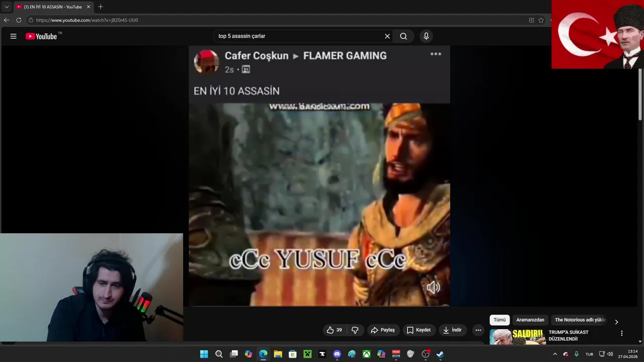
Task: Open more actions ellipsis beside İndir
Action: [478, 330]
